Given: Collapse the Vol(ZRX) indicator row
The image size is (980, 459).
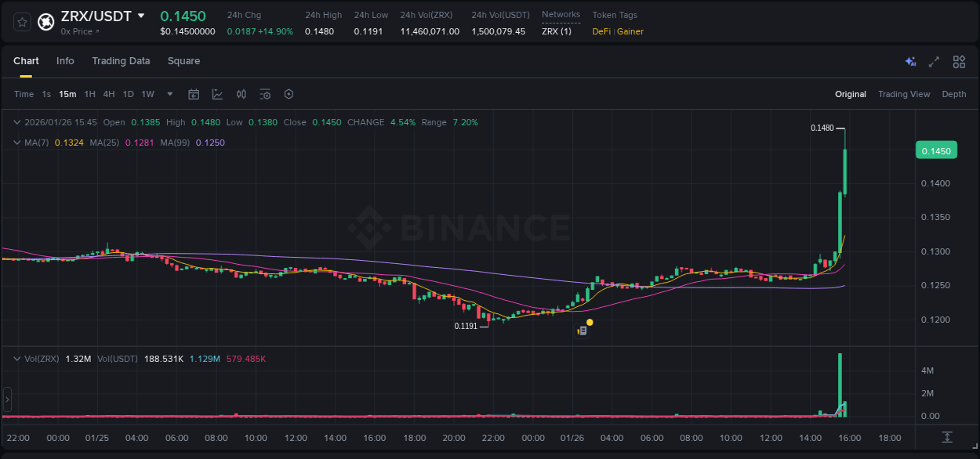Looking at the screenshot, I should pos(17,359).
